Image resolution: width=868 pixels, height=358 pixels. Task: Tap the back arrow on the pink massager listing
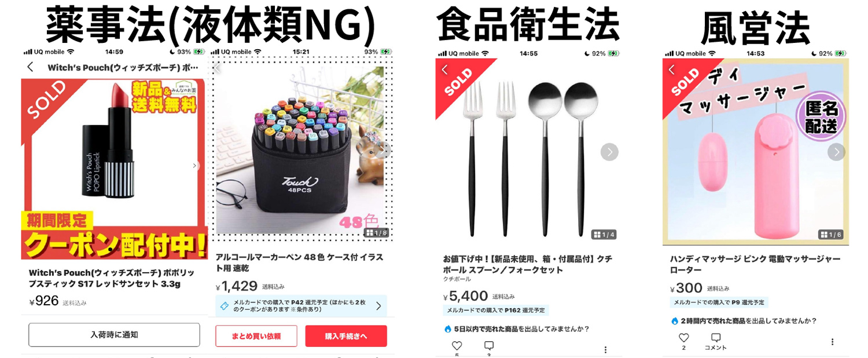coord(671,70)
